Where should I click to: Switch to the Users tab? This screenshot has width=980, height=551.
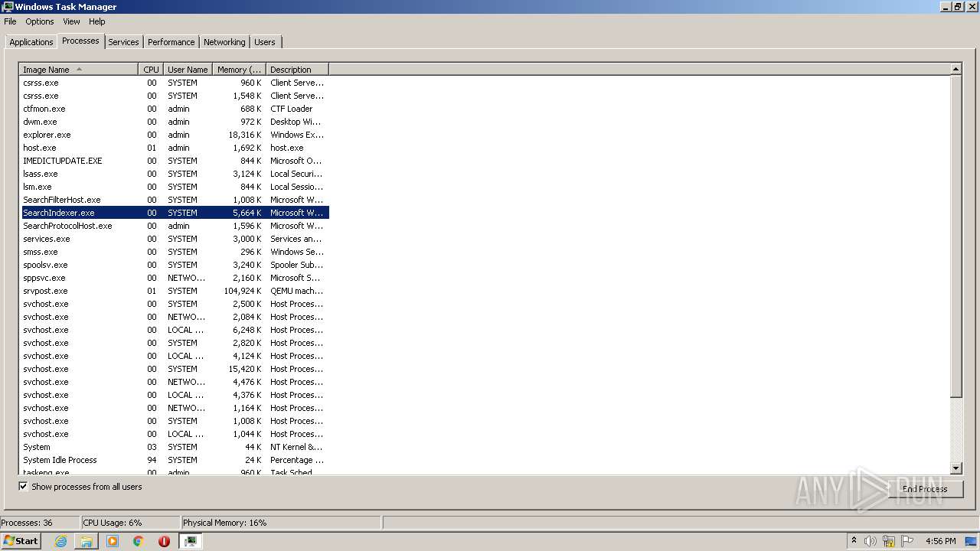point(265,42)
